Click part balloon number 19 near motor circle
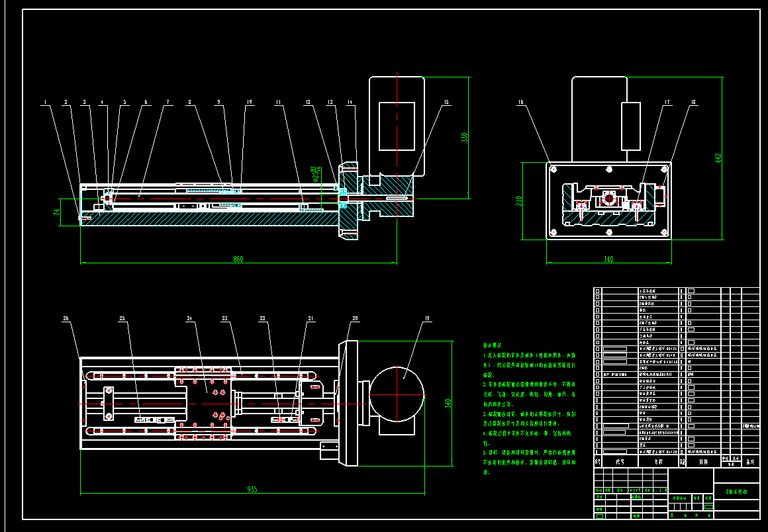The height and width of the screenshot is (532, 768). (x=427, y=319)
